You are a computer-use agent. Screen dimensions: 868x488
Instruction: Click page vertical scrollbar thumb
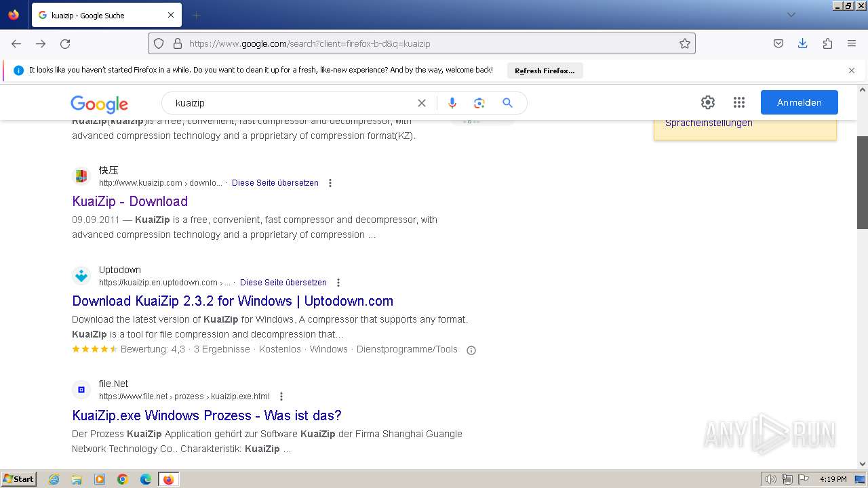point(863,182)
